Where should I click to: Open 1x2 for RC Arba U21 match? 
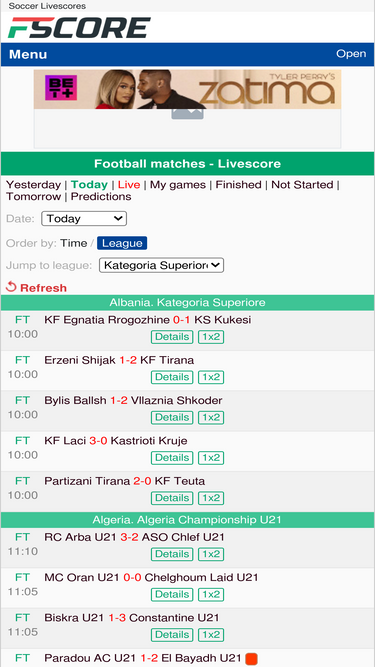[211, 554]
